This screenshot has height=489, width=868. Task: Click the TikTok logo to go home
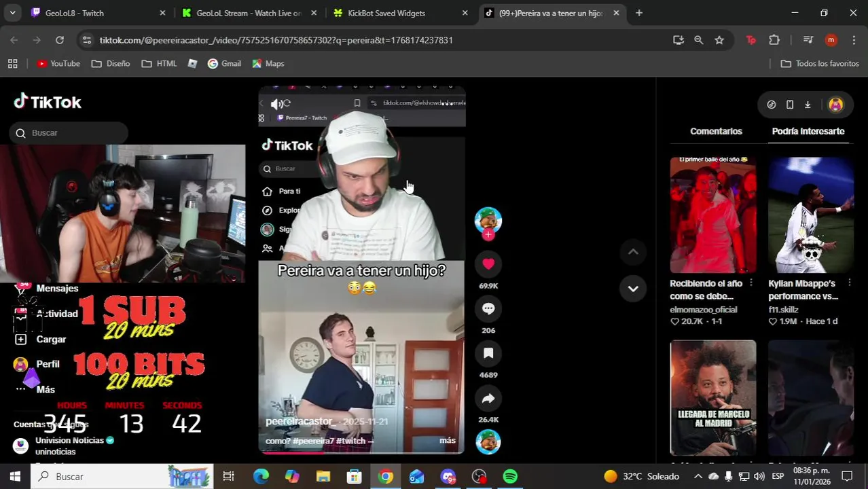click(x=48, y=102)
